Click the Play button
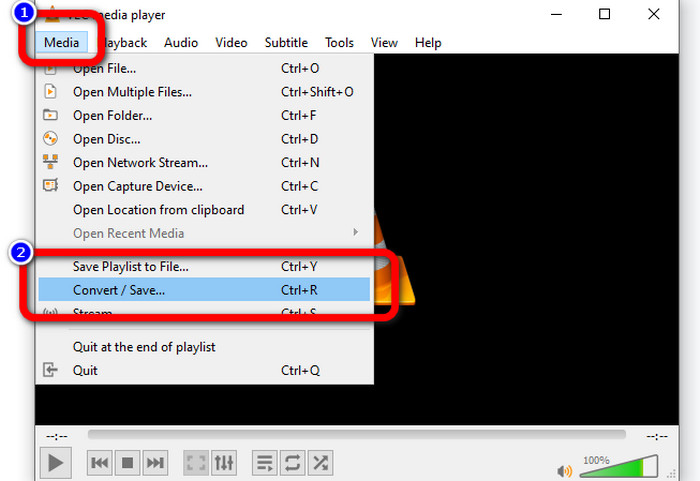 (x=56, y=463)
